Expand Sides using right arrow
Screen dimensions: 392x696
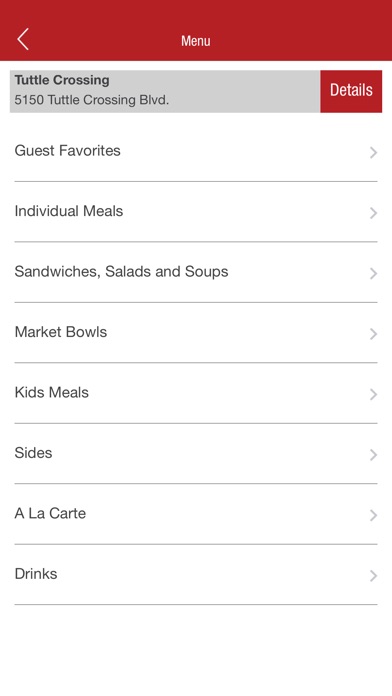click(373, 455)
